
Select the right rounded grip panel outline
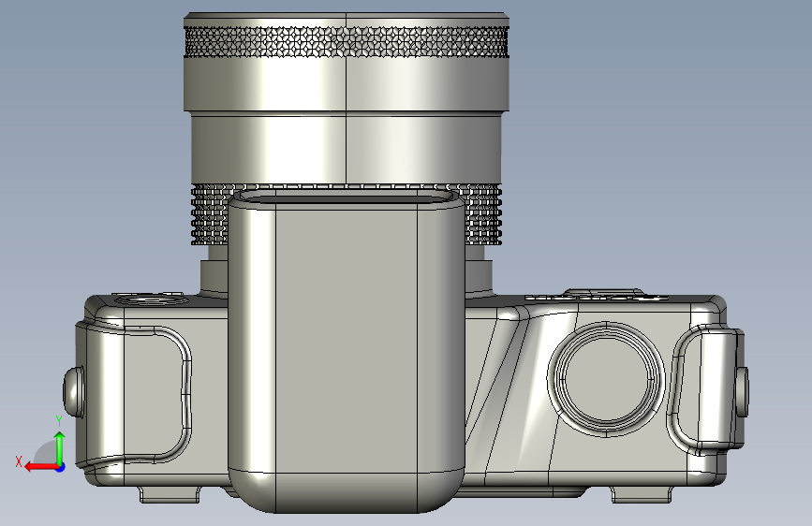[x=707, y=389]
